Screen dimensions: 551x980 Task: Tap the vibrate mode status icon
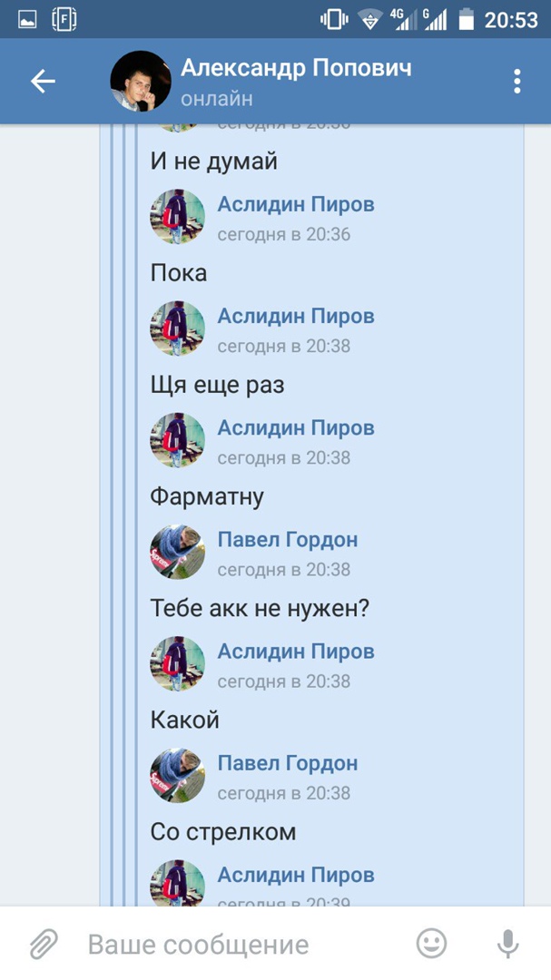point(334,20)
